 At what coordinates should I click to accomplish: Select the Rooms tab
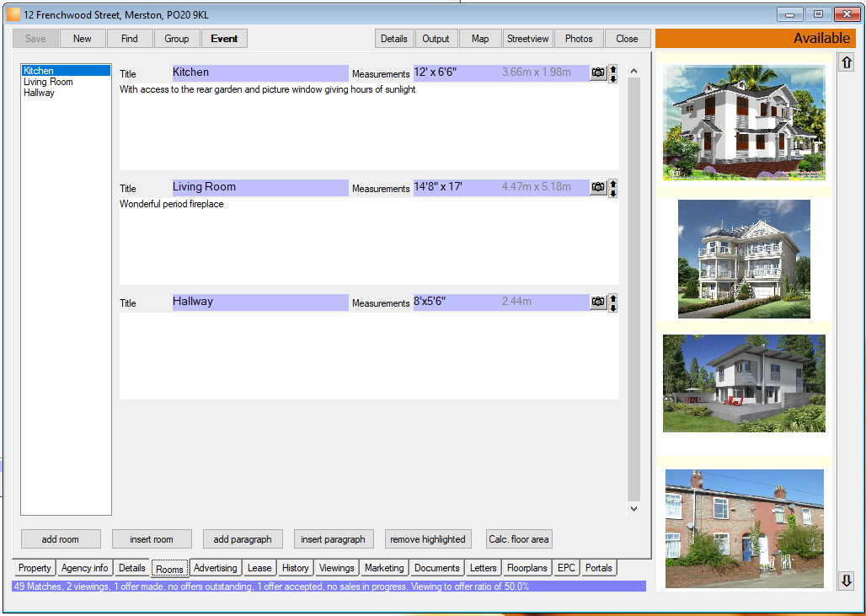(x=169, y=569)
